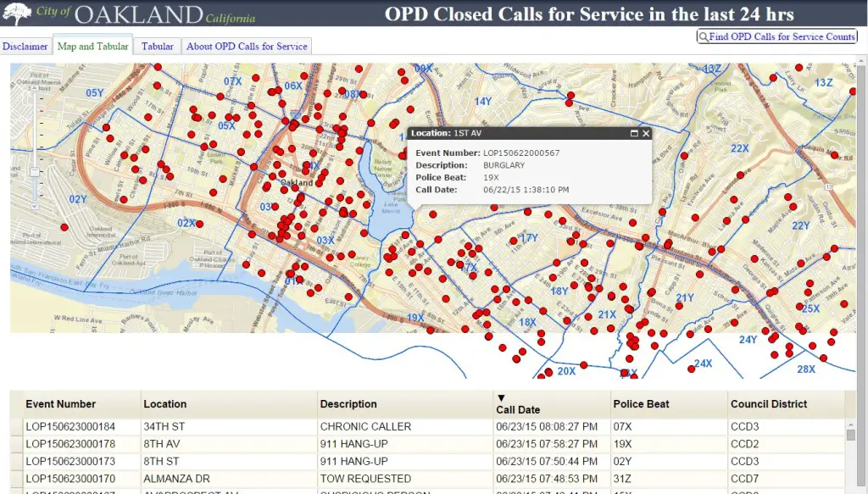Open the About OPD Calls for Service tab
The height and width of the screenshot is (494, 868).
(x=247, y=47)
